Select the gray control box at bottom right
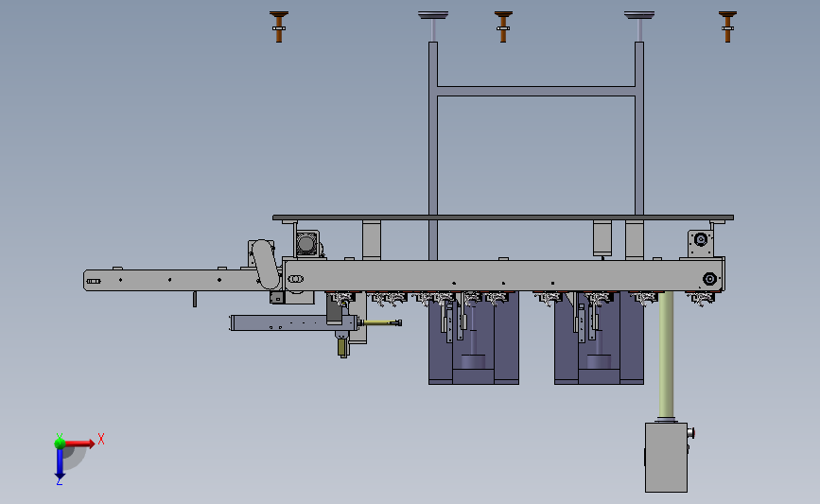Screen dimensions: 820x504 click(x=666, y=458)
